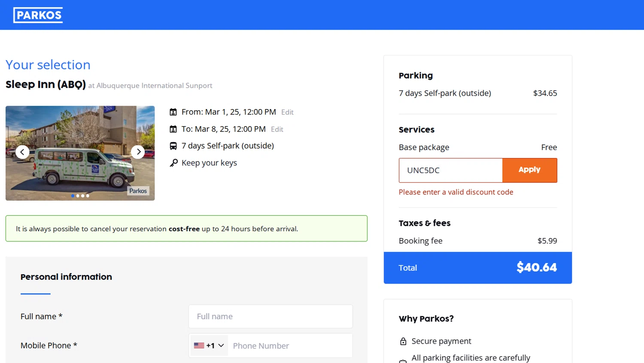Click the Base package Free label

[549, 147]
